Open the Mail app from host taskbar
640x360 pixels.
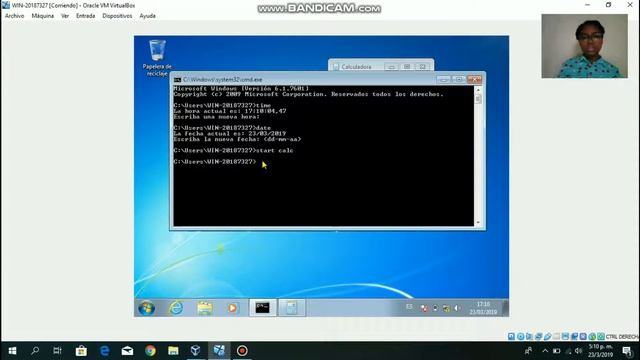tap(127, 351)
